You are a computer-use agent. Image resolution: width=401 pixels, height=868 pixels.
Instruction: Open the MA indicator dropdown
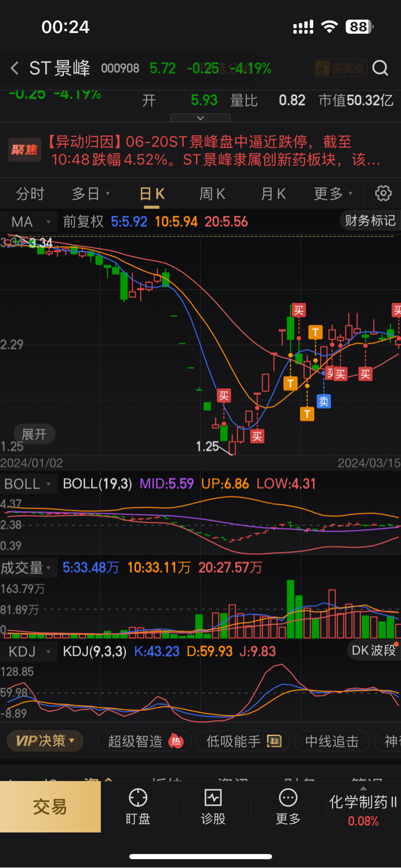[x=29, y=222]
